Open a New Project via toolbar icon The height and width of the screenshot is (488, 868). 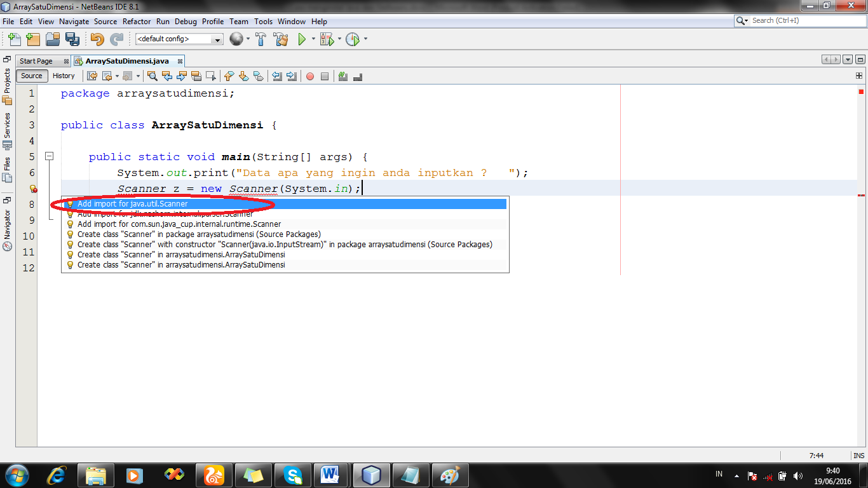tap(33, 39)
